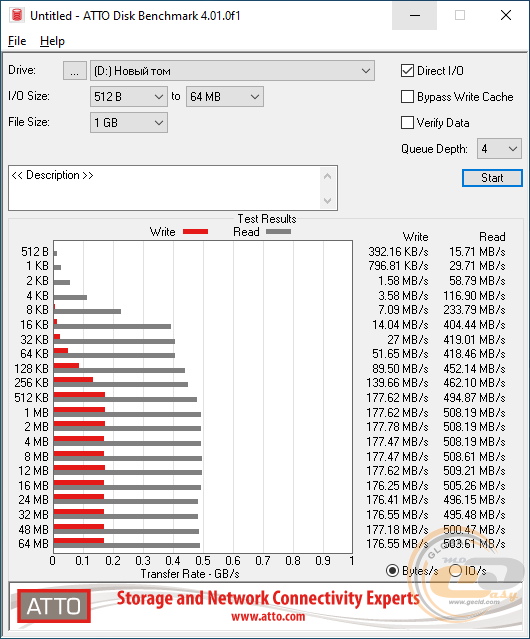Click the ATTO logo in the banner

(x=54, y=606)
